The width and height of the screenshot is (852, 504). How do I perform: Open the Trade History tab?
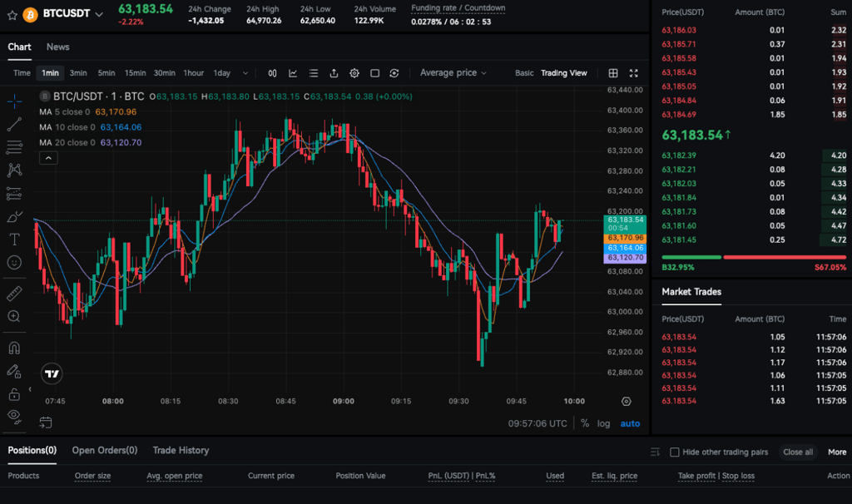point(181,450)
